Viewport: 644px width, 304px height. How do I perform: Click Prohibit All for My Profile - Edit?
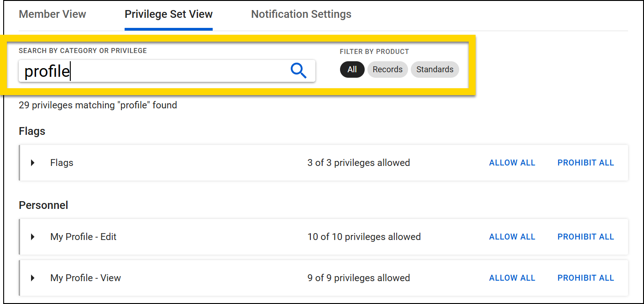[586, 236]
